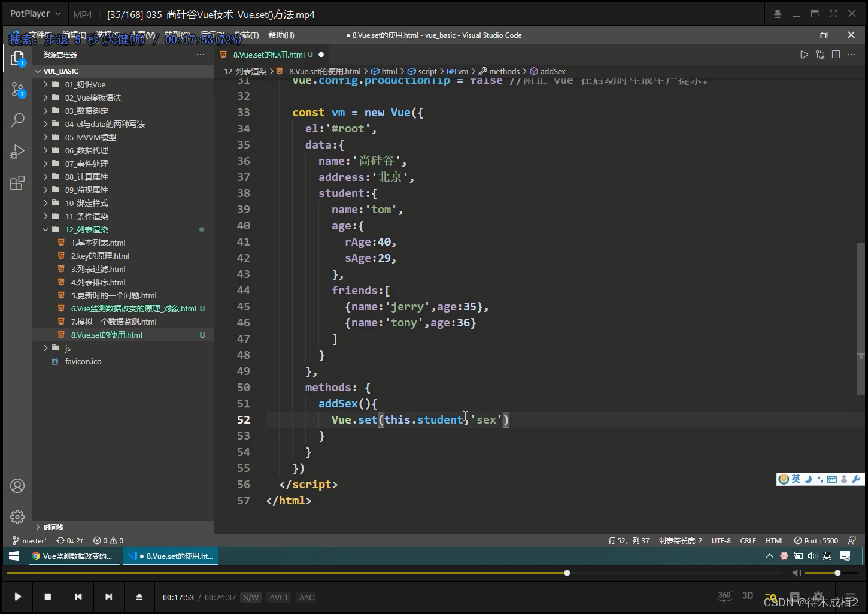Click the Windows Start button in the video
This screenshot has height=614, width=868.
coord(14,556)
